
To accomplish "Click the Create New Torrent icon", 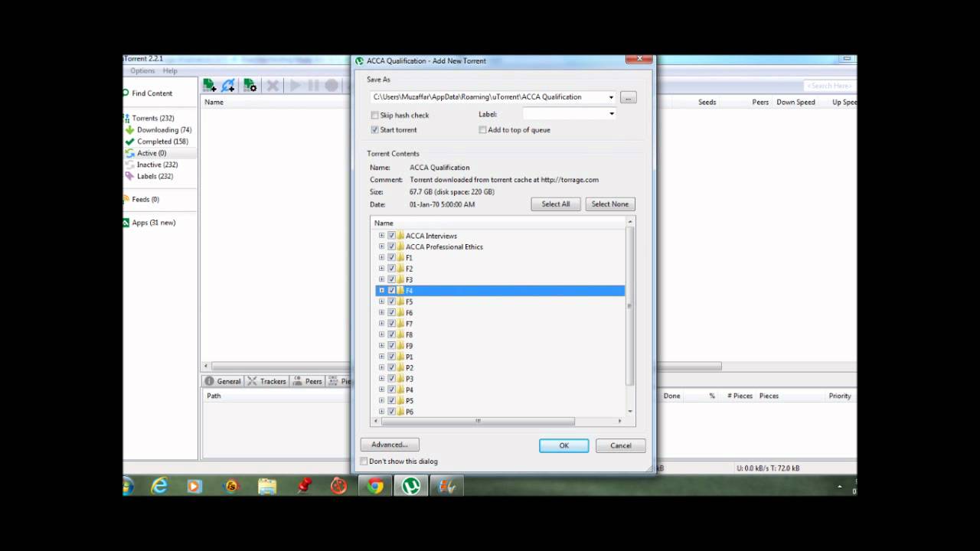I will point(250,86).
